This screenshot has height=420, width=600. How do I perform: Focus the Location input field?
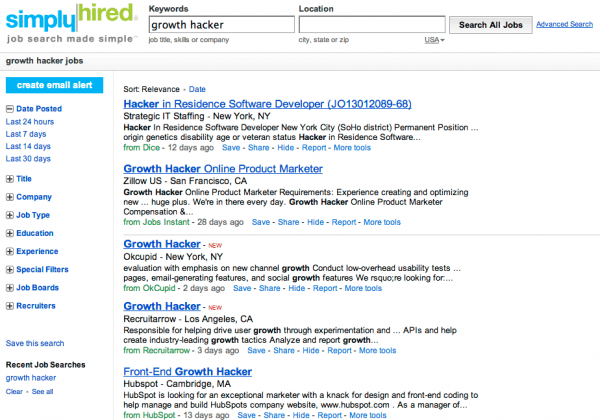[x=370, y=23]
